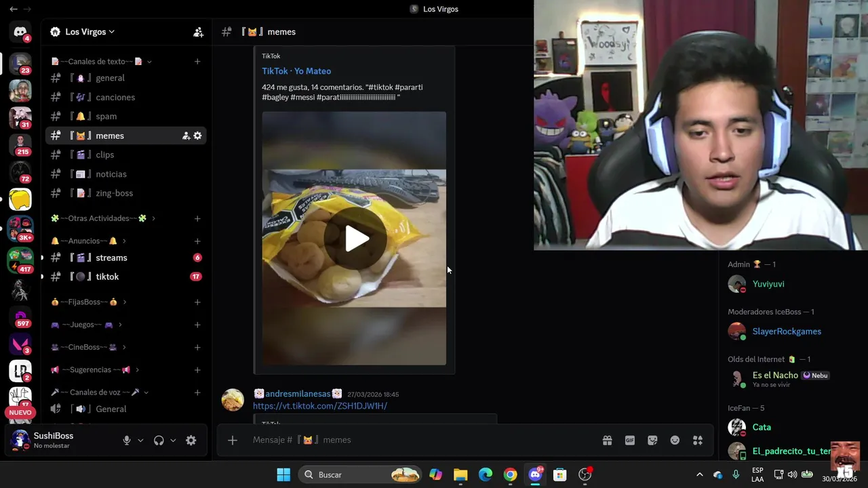
Task: Open Windows Start button
Action: coord(283,474)
